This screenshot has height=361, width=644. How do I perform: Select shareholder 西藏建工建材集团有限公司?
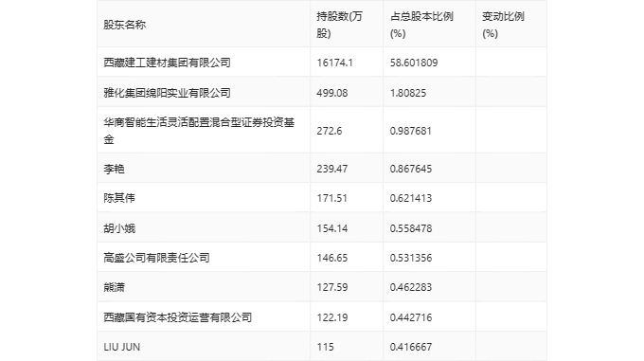[x=167, y=63]
